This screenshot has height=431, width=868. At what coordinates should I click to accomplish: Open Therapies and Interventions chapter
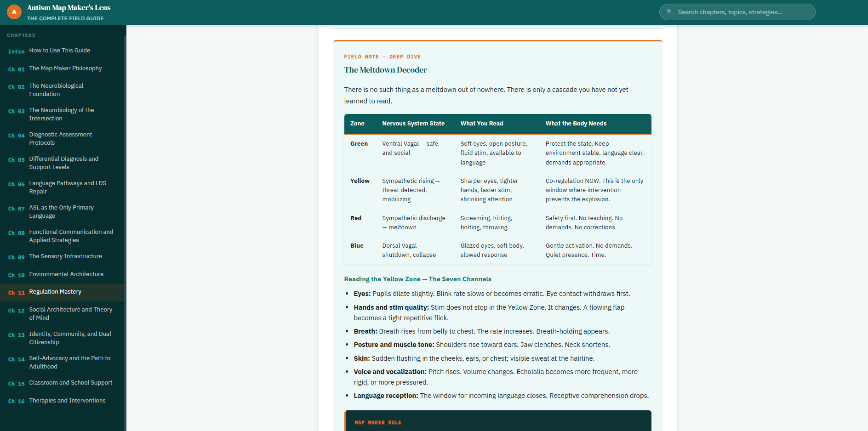pos(62,401)
